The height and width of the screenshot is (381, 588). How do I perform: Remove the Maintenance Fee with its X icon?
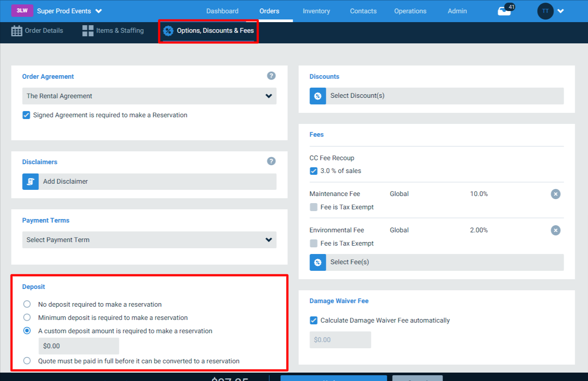pos(556,194)
